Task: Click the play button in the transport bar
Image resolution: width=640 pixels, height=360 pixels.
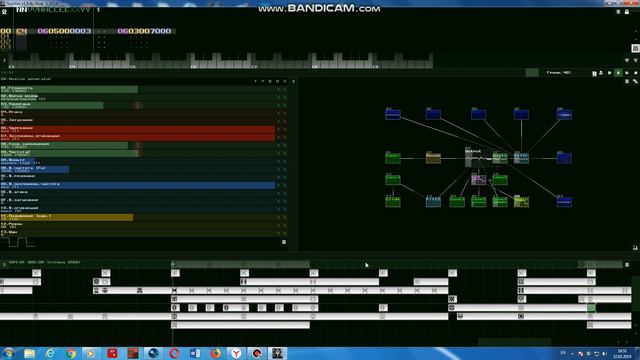Action: pyautogui.click(x=610, y=73)
